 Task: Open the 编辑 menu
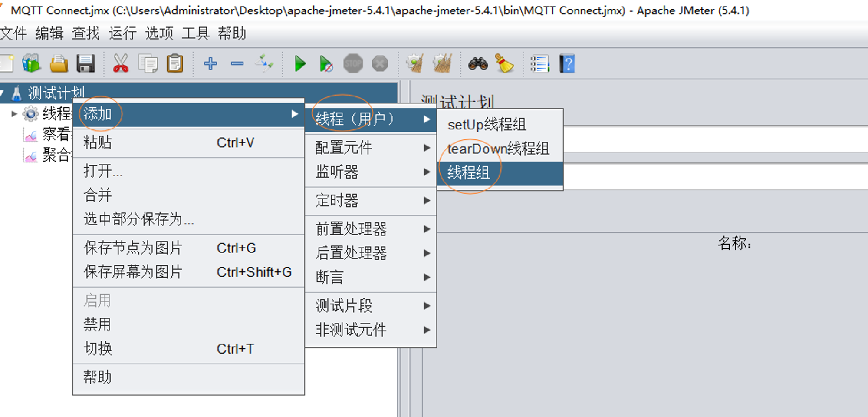[x=49, y=33]
